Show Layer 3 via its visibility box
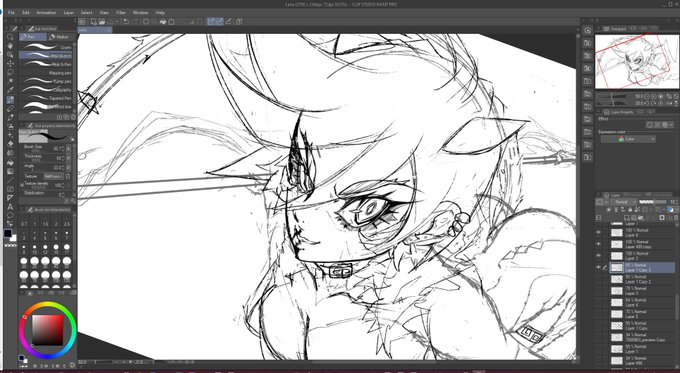 point(598,291)
